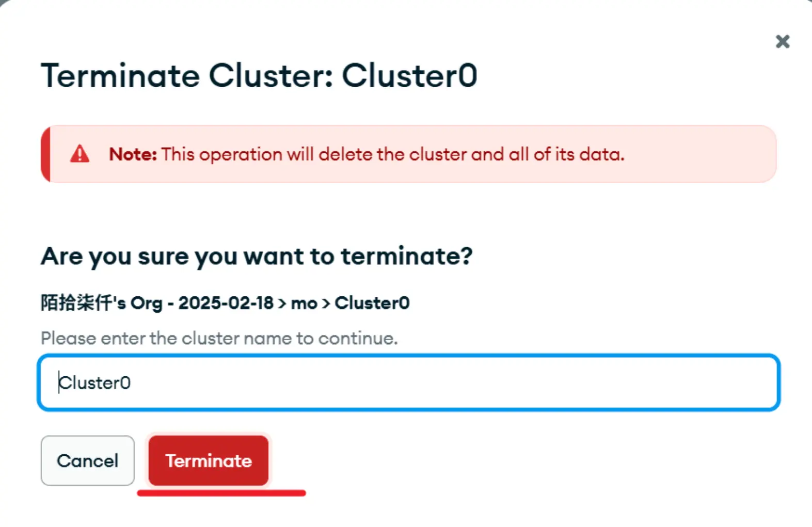
Task: Click the first '>' chevron in breadcrumb
Action: (x=282, y=303)
